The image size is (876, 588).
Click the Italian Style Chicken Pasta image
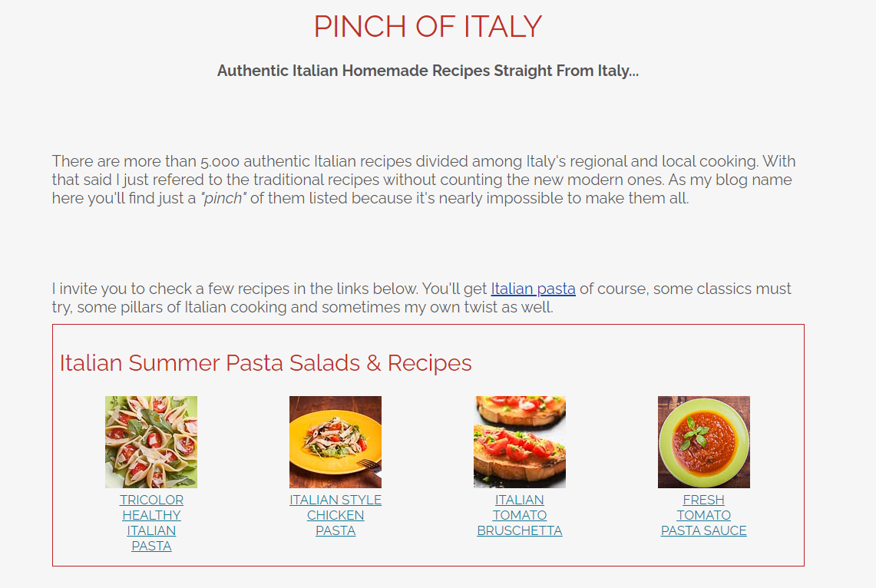pos(336,441)
